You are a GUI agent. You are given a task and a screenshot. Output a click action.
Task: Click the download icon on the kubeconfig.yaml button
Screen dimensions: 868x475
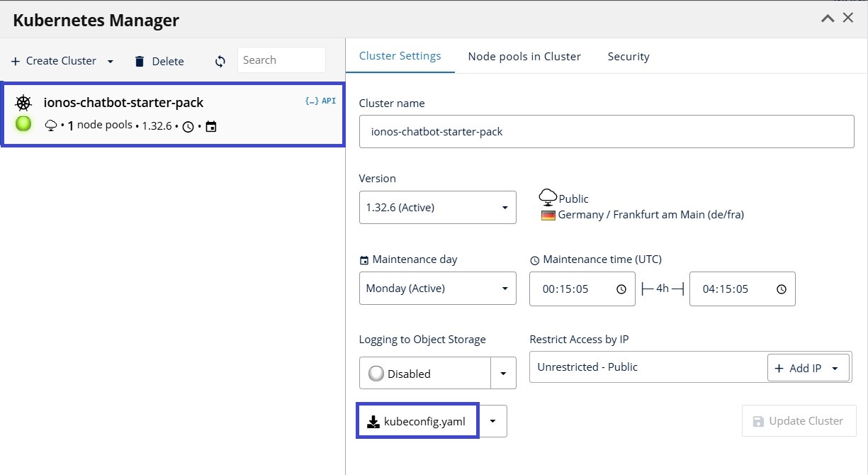click(x=373, y=420)
